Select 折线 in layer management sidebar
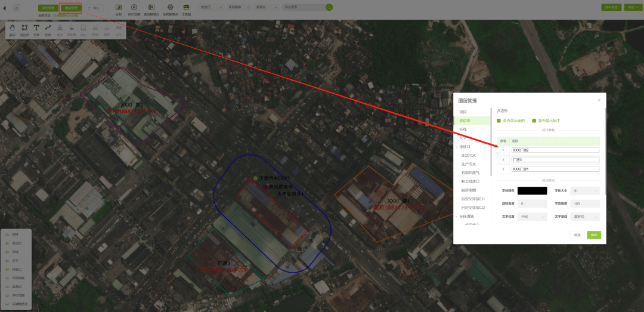Image resolution: width=644 pixels, height=312 pixels. pyautogui.click(x=463, y=129)
